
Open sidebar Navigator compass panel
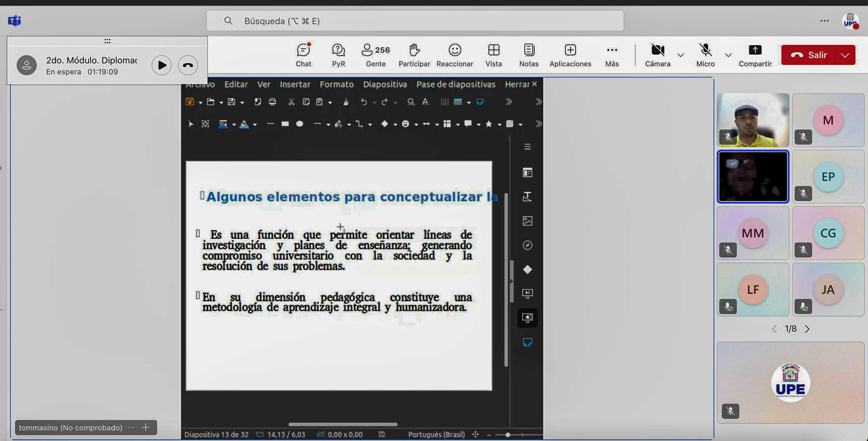(527, 245)
